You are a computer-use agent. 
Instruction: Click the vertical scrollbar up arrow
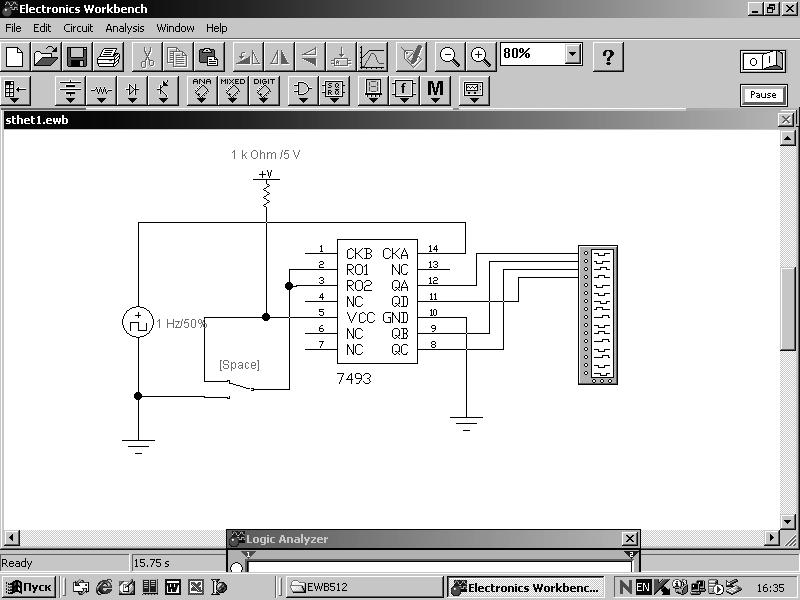point(787,138)
